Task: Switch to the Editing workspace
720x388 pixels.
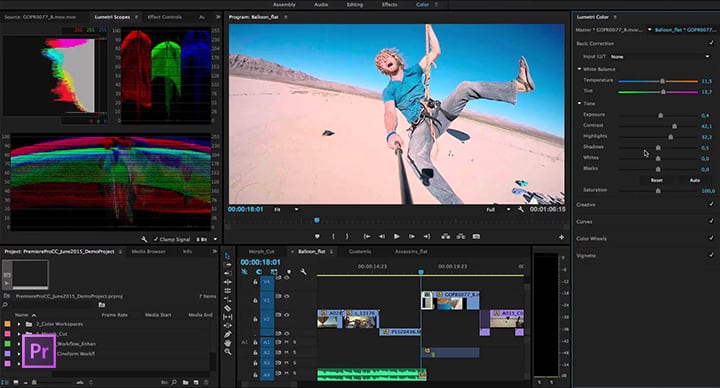Action: 354,5
